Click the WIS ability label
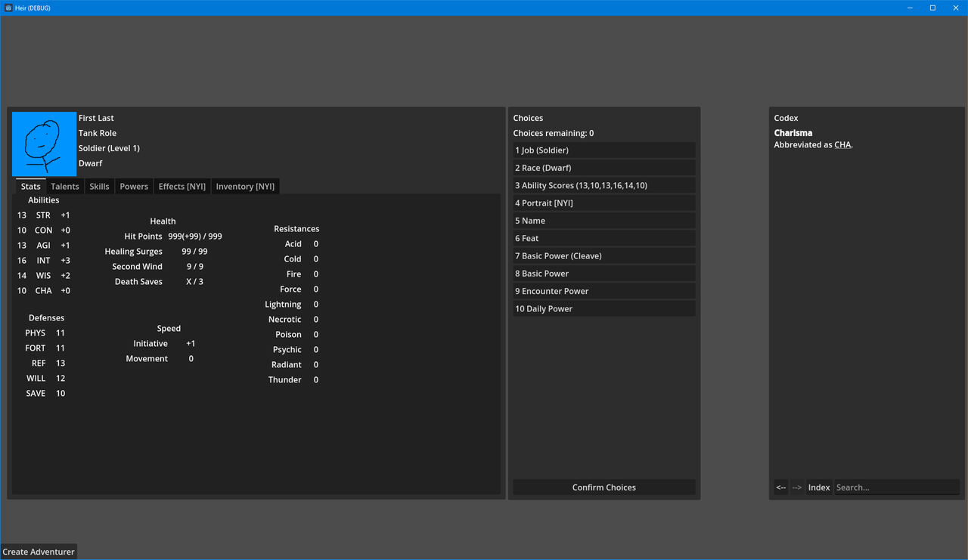 (x=43, y=276)
